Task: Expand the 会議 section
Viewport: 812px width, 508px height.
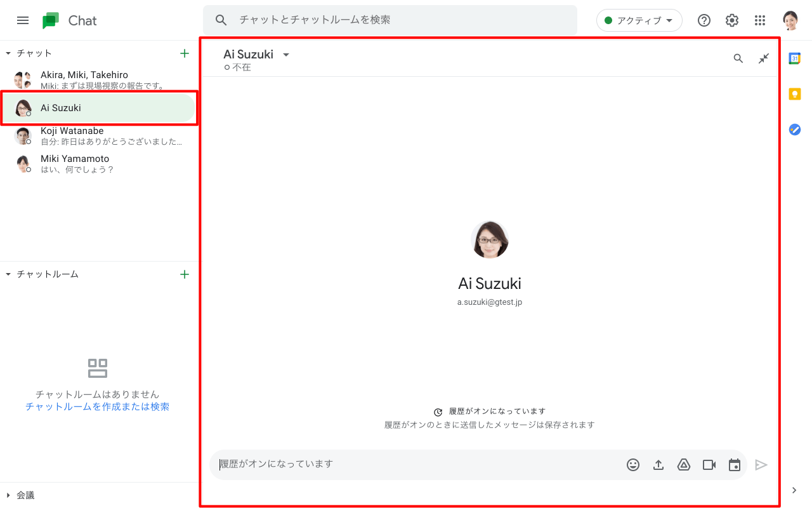Action: click(8, 495)
